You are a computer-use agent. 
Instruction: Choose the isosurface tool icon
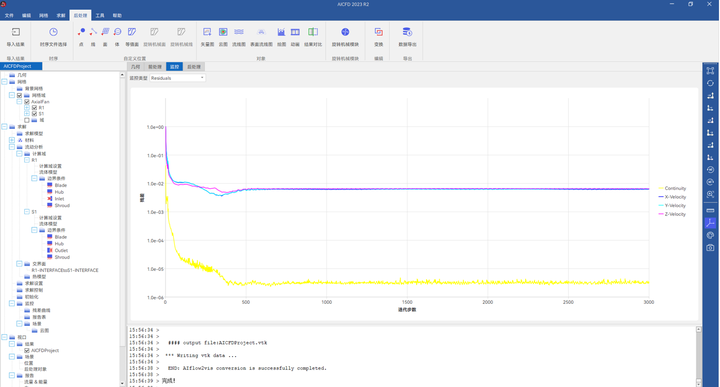coord(132,32)
